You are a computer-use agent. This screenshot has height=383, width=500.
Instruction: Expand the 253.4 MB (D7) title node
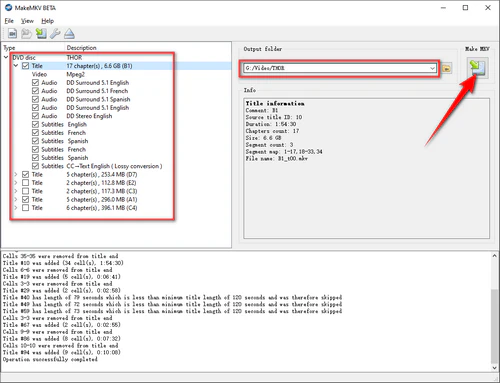click(x=16, y=174)
